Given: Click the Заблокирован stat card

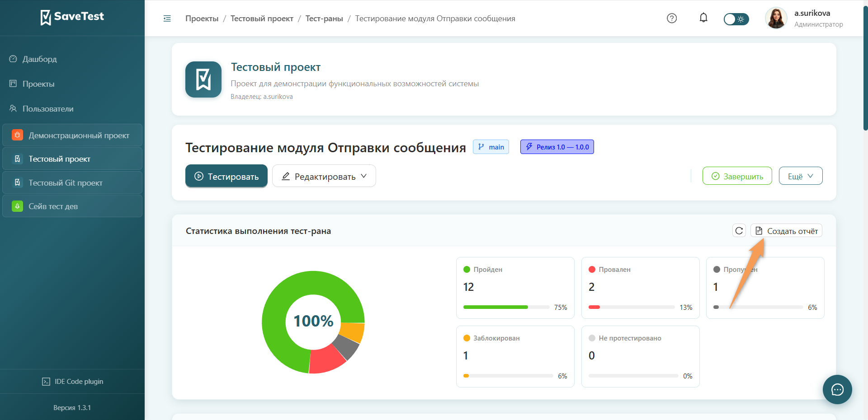Looking at the screenshot, I should coord(515,357).
